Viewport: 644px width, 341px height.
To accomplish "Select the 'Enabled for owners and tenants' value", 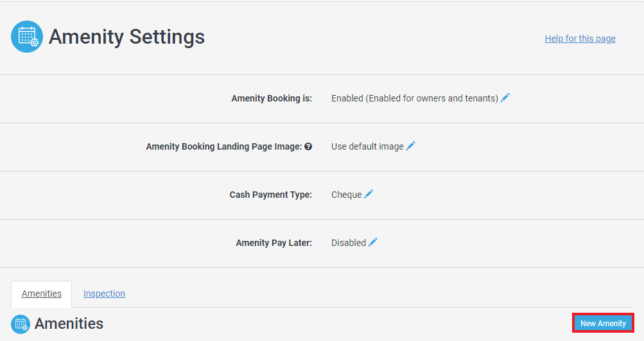I will (414, 98).
